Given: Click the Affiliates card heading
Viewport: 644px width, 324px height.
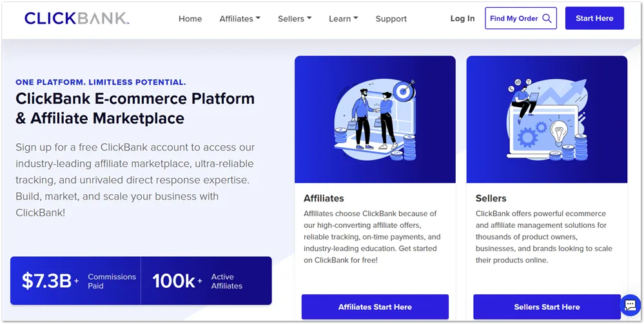Looking at the screenshot, I should pos(324,198).
